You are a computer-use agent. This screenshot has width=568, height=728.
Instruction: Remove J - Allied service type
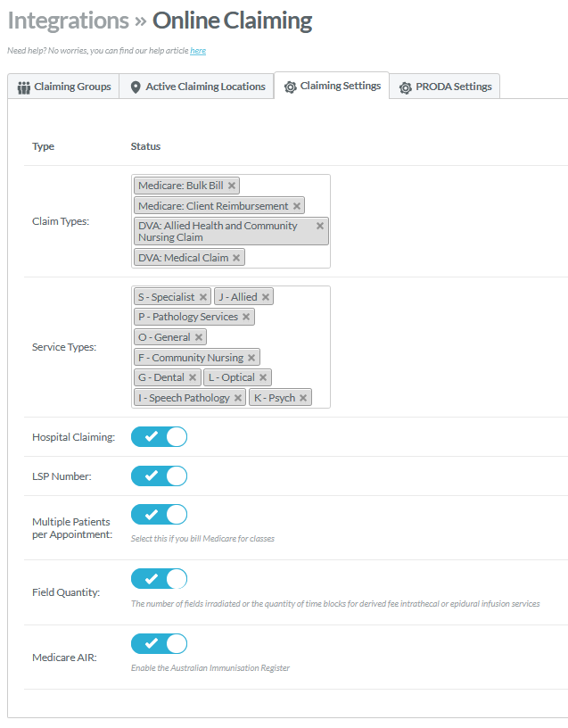click(266, 297)
